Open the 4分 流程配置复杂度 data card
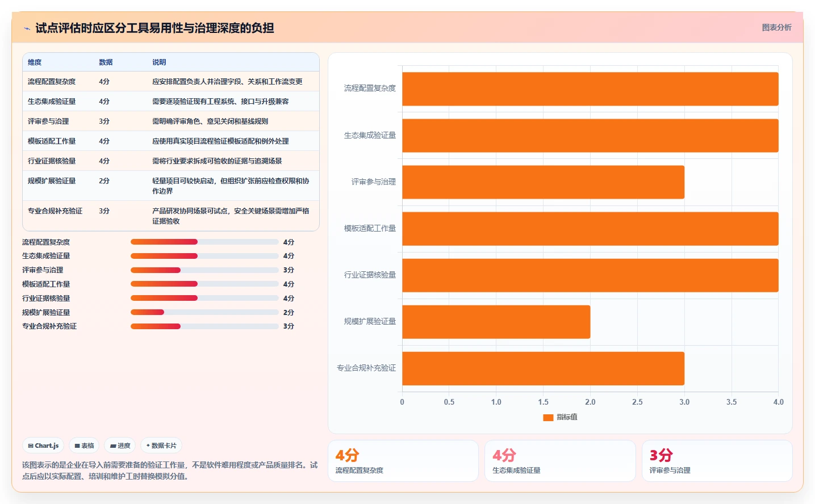The image size is (815, 504). (403, 461)
